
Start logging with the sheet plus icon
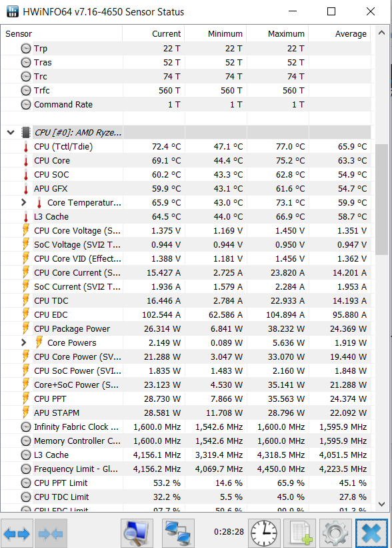pyautogui.click(x=300, y=533)
